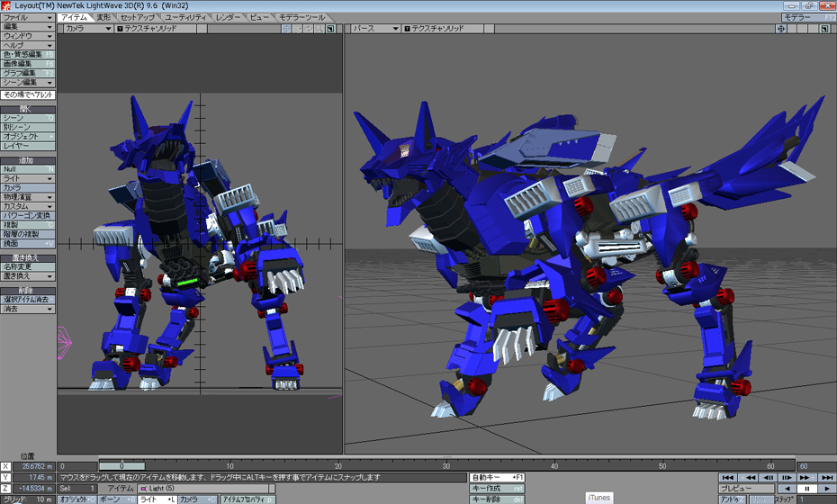Viewport: 837px width, 504px height.
Task: Switch to the モデラーツール tab
Action: [x=302, y=18]
